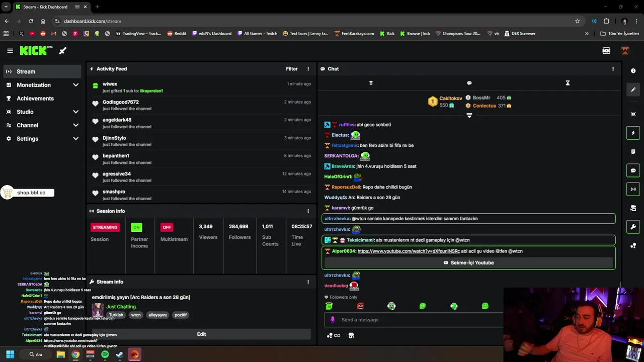644x362 pixels.
Task: Click the focus frame icon in right sidebar
Action: pos(633,114)
